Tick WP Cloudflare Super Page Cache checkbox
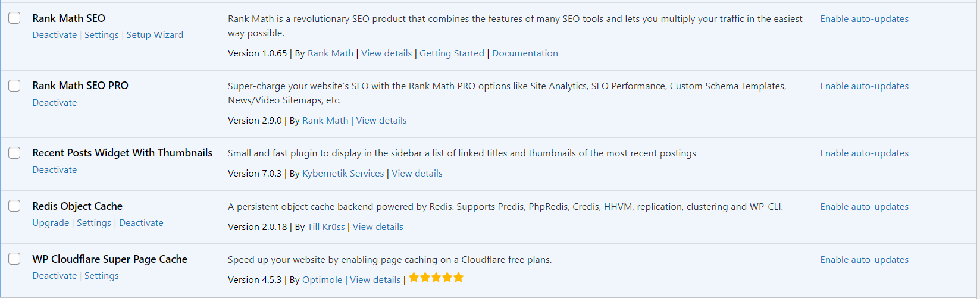 pyautogui.click(x=14, y=259)
